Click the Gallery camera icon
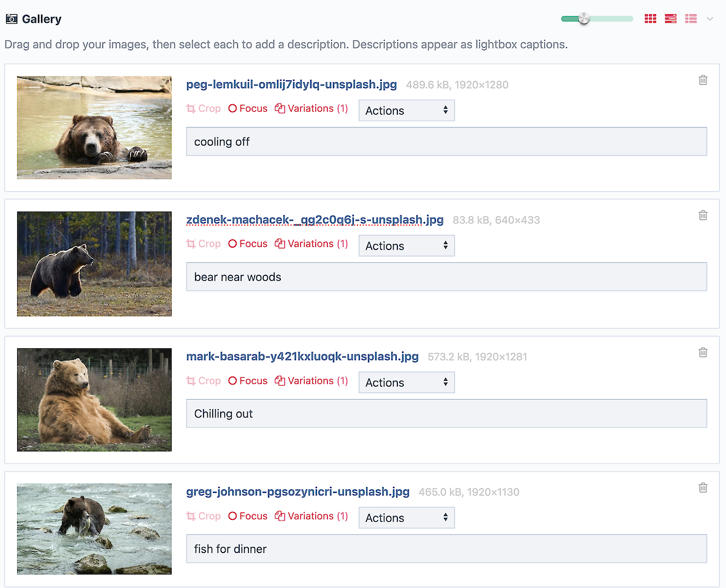 point(12,19)
